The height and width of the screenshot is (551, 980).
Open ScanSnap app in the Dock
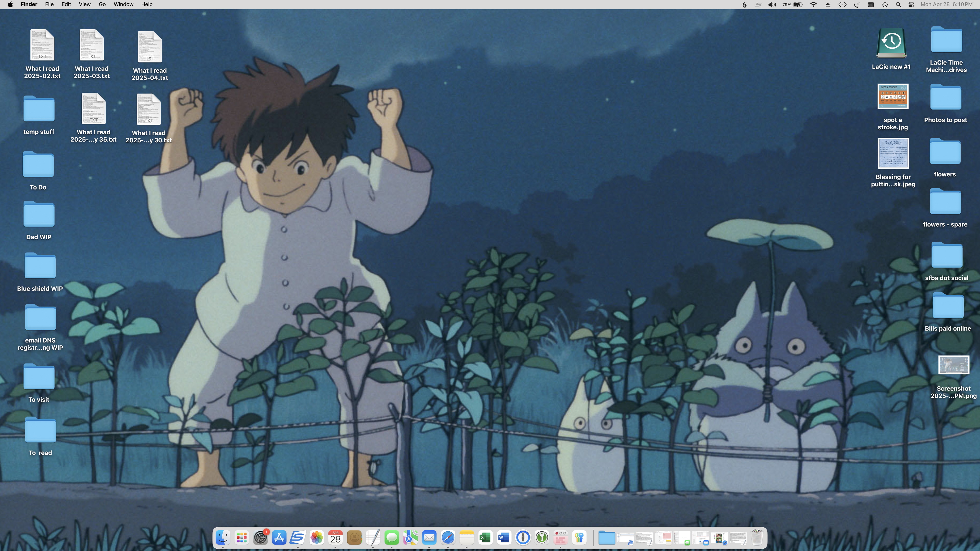[298, 538]
